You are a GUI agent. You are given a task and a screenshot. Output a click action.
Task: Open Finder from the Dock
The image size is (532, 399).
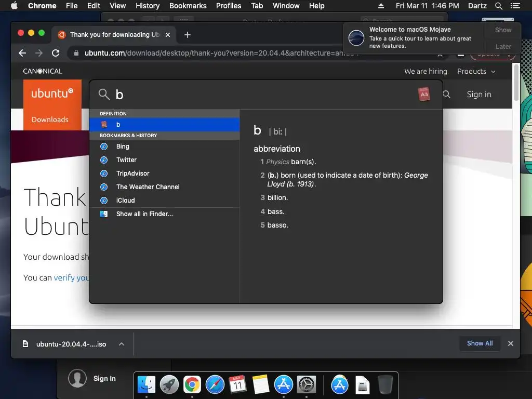tap(146, 385)
